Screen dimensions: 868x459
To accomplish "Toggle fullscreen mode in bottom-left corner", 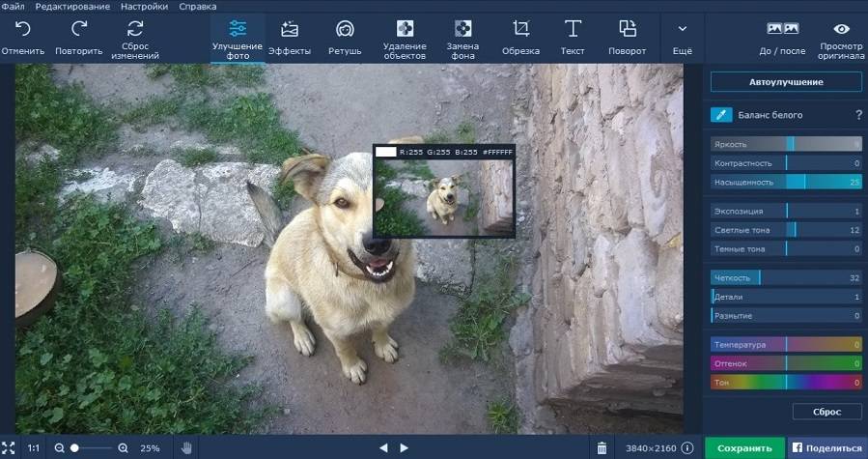I will [x=9, y=448].
